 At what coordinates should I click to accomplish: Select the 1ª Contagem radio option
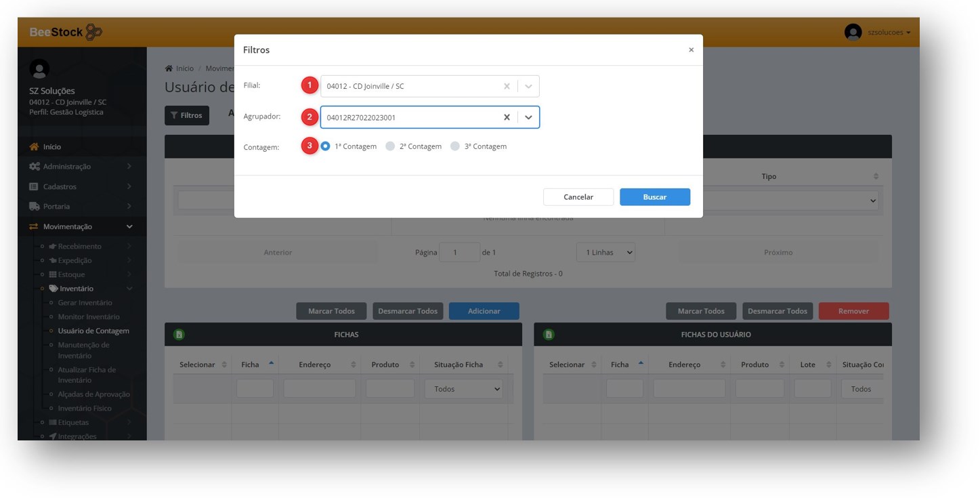(x=326, y=146)
